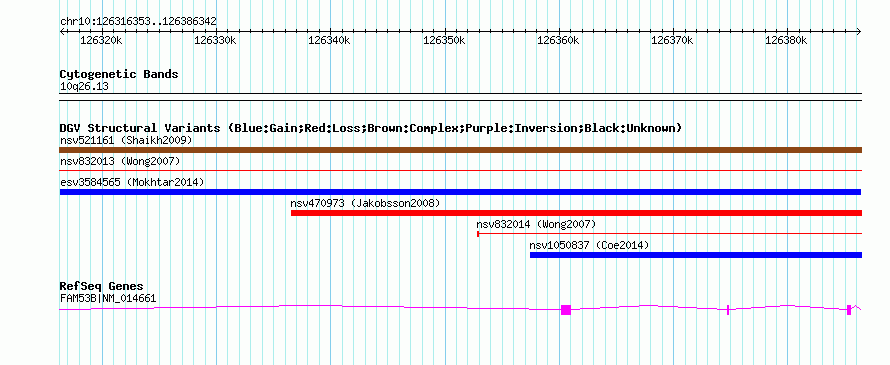
Task: Click the brown nsv521161 complex variant bar
Action: pos(461,150)
